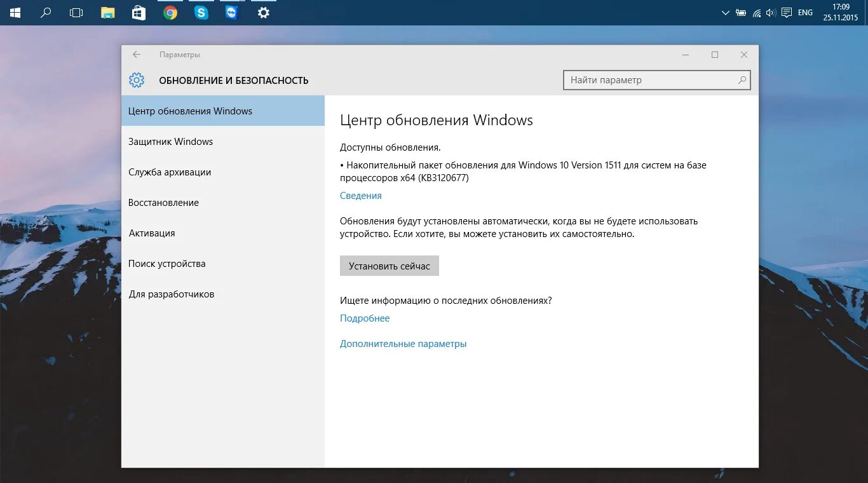Open taskbar search magnifier

[x=46, y=13]
